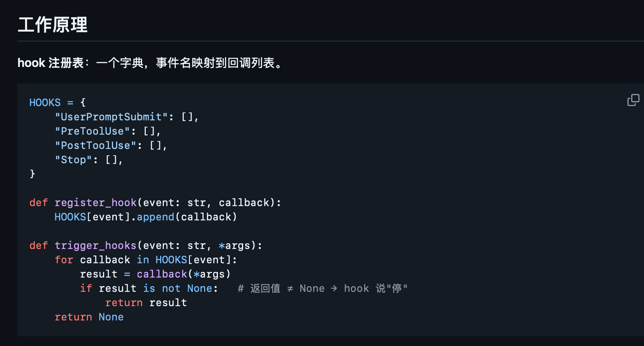Click the line 'HOOKS = {'
This screenshot has height=346, width=644.
pyautogui.click(x=57, y=102)
